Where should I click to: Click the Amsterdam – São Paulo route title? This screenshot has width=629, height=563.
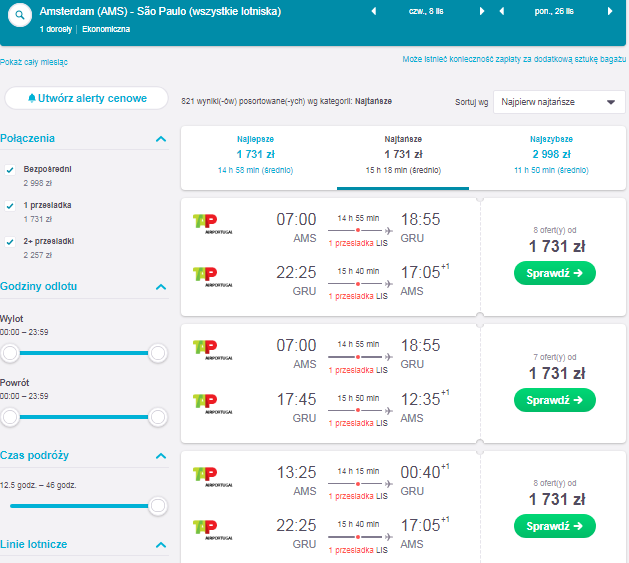(x=160, y=11)
